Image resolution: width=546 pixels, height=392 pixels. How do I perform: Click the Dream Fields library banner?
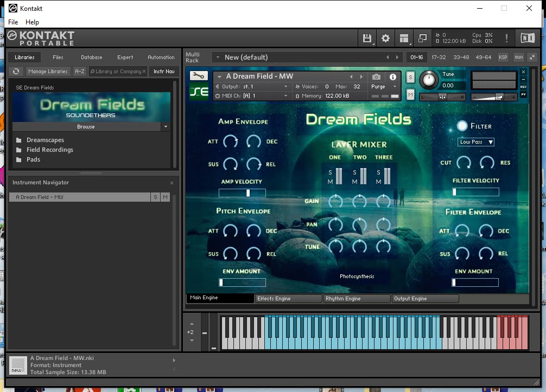point(91,107)
